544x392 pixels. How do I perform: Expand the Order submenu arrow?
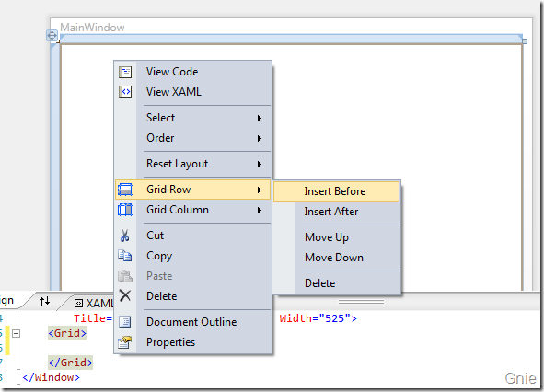[260, 138]
